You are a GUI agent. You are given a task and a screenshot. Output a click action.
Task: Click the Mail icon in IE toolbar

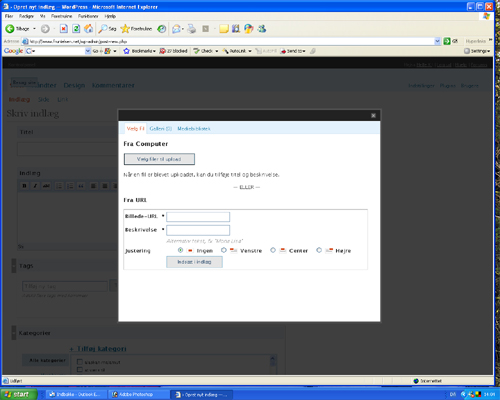176,29
